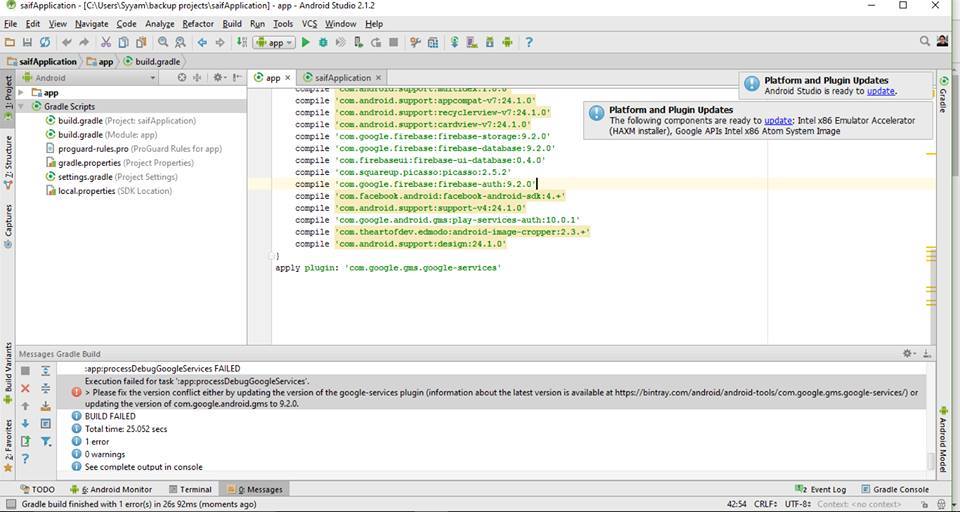
Task: Open the Android Device Monitor icon
Action: 507,42
